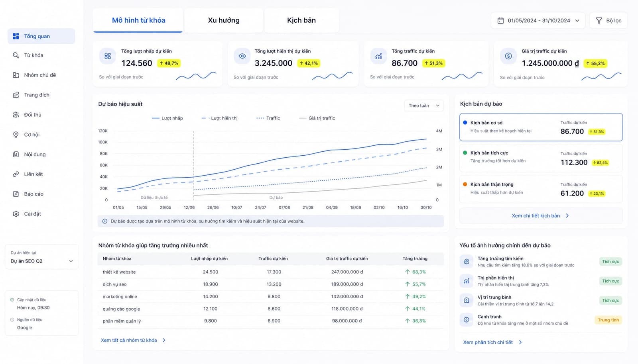This screenshot has height=364, width=638.
Task: Click the 12/06 forecast divider on chart
Action: tap(194, 165)
